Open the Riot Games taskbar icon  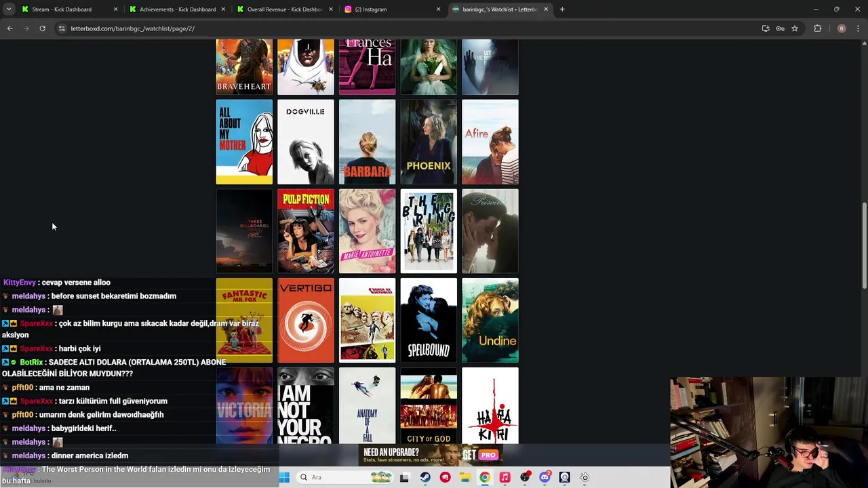coord(445,477)
